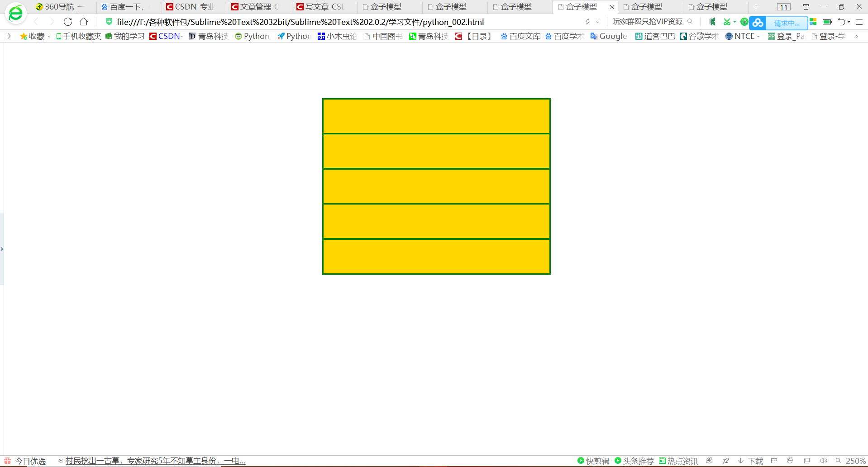
Task: Open the 百度学术 bookmark
Action: click(x=565, y=36)
